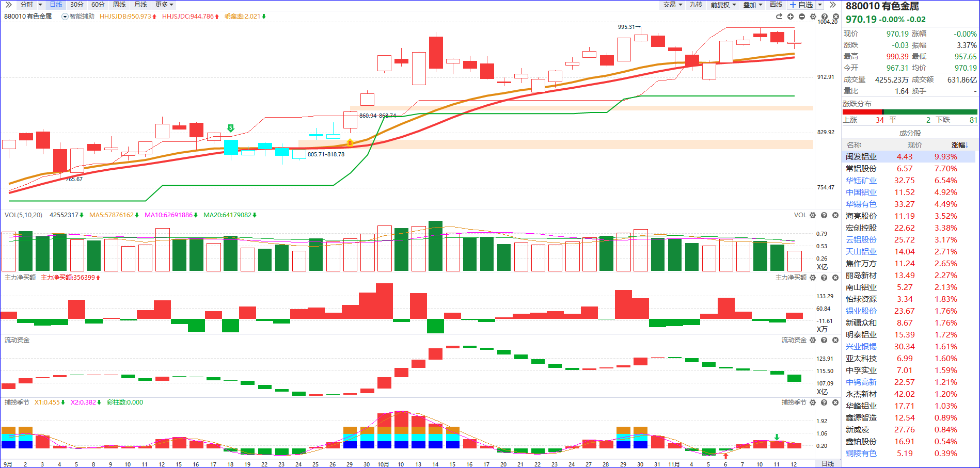
Task: Close the 主力净买额 indicator panel
Action: tap(835, 278)
